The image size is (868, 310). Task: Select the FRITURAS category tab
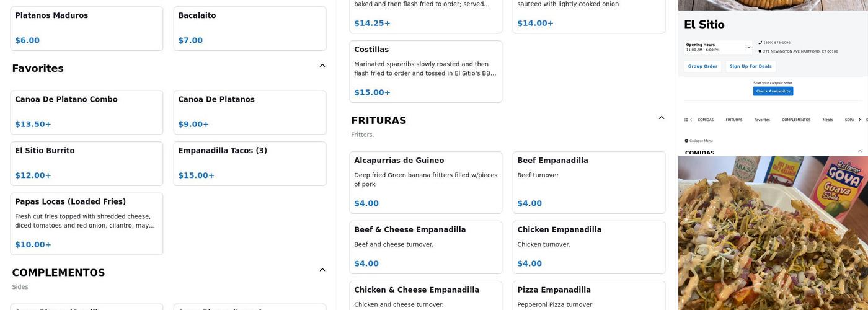click(x=734, y=120)
